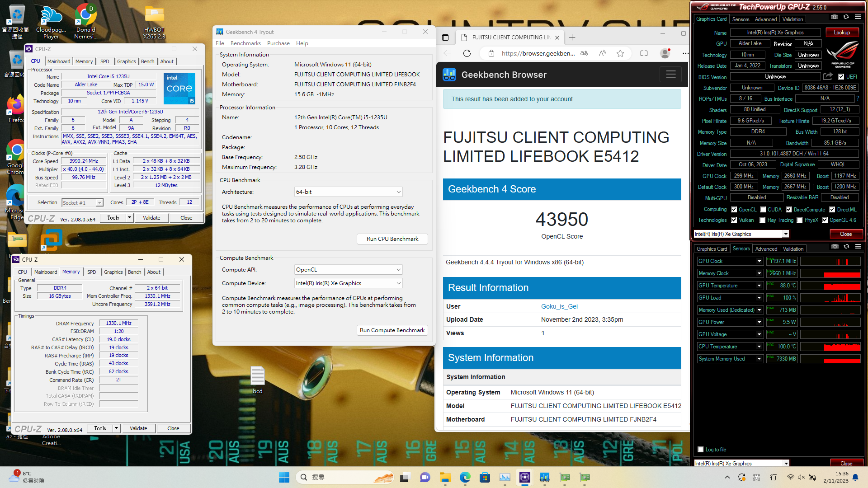This screenshot has height=488, width=868.
Task: Switch to SPD tab in lower CPU-Z window
Action: (x=92, y=272)
